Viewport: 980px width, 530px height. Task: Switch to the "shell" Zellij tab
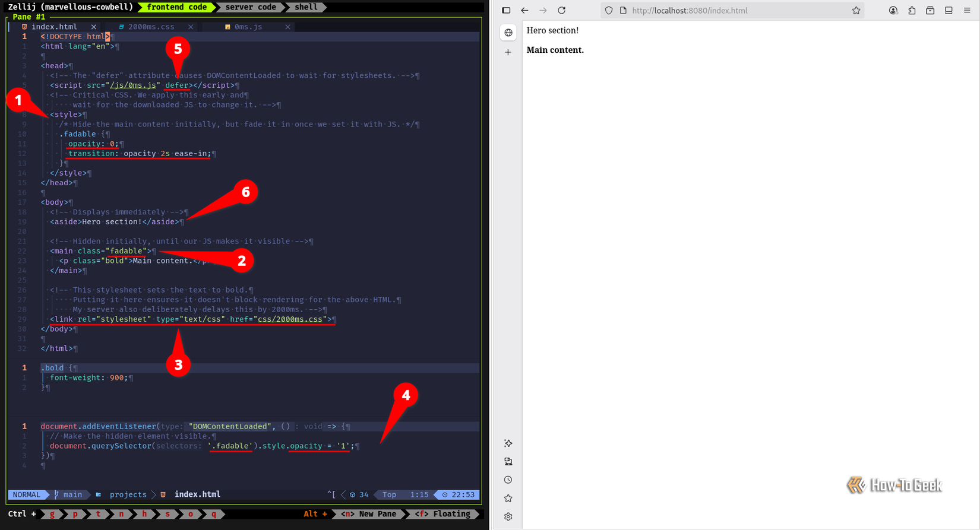pos(306,7)
